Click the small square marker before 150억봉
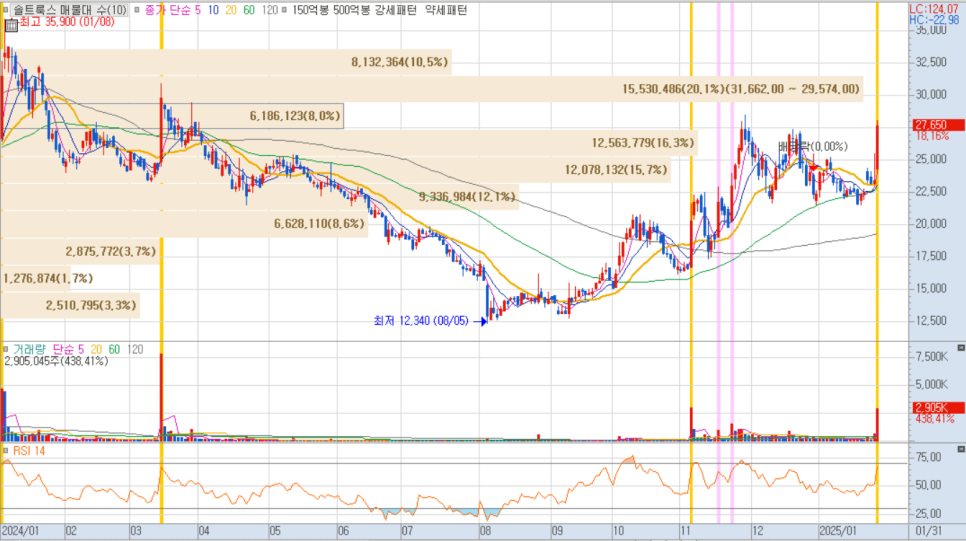Viewport: 966px width, 541px height. coord(285,10)
